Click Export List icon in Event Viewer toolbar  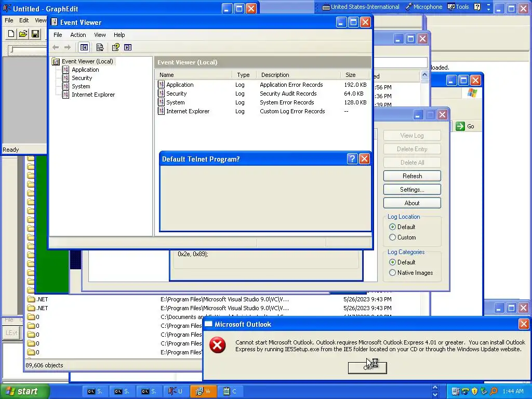coord(100,47)
